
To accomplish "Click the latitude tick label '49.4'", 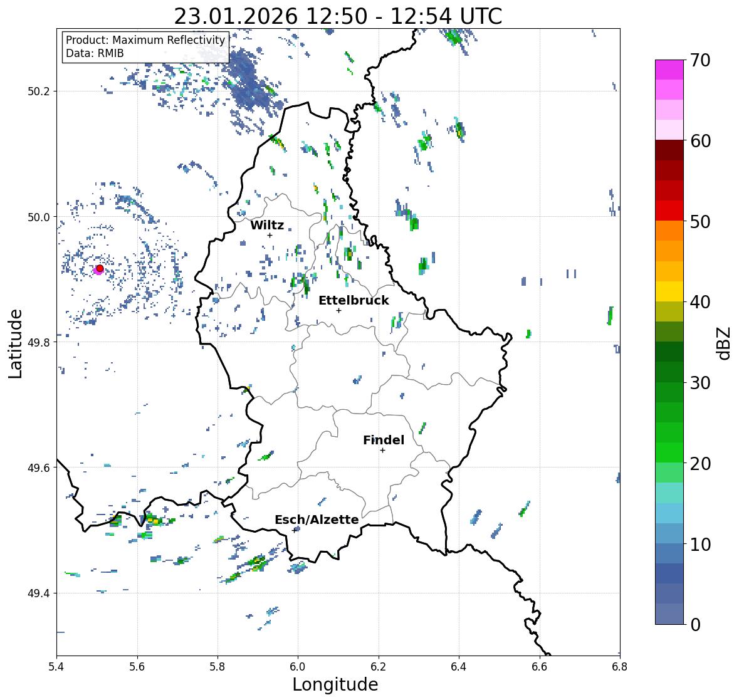I will [x=38, y=593].
